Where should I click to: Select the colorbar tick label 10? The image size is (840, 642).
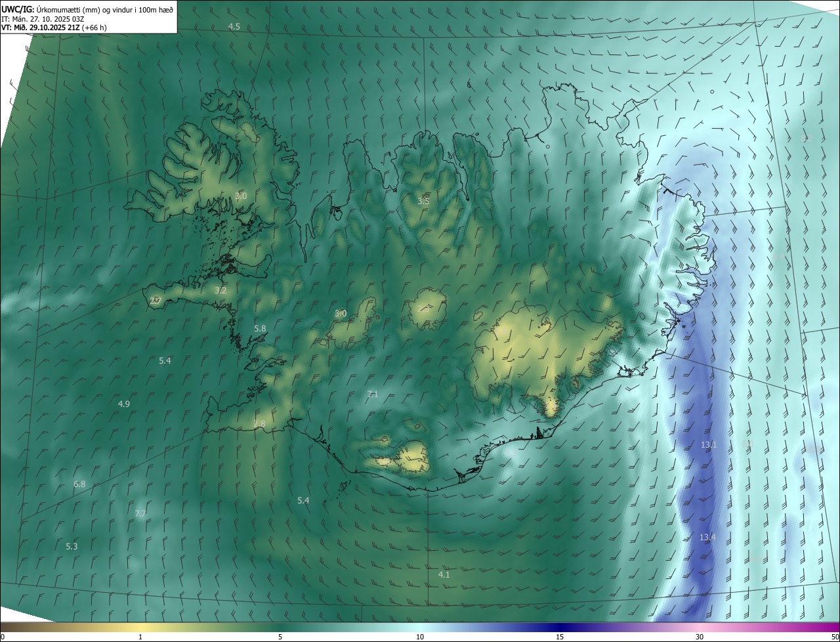point(420,637)
